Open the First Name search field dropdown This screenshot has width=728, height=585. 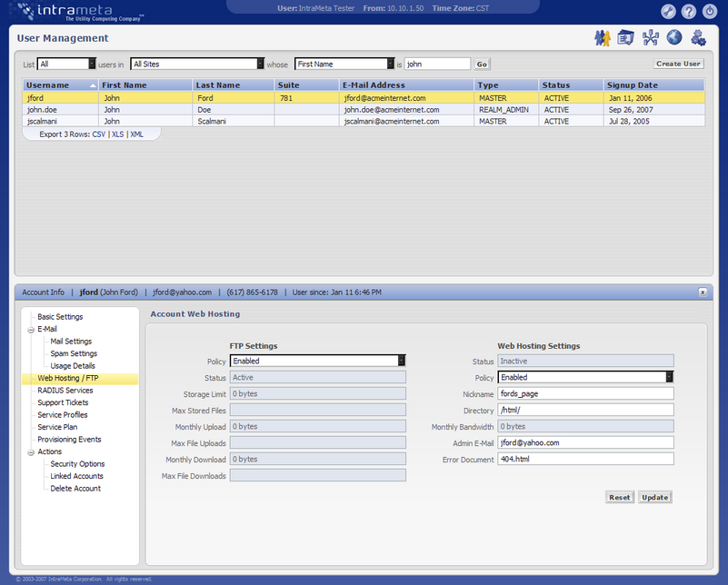344,64
